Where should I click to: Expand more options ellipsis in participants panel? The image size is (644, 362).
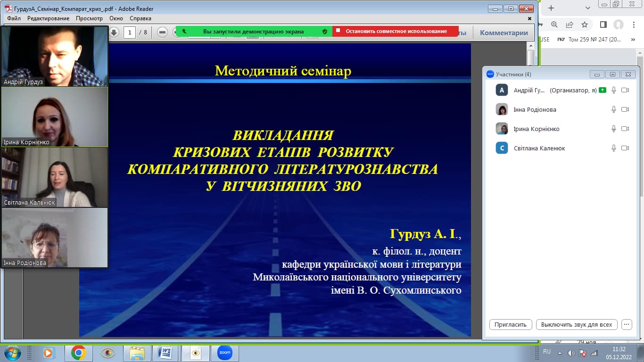[626, 324]
